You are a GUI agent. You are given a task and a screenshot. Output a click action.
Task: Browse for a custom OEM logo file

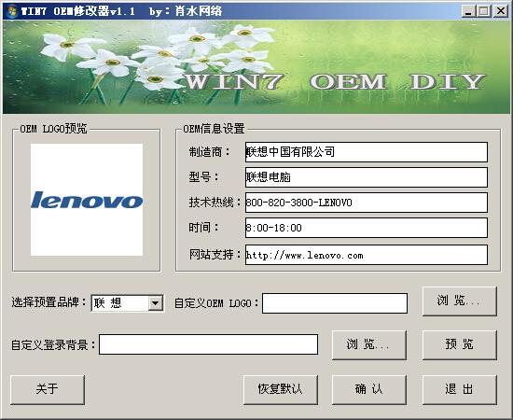(459, 301)
